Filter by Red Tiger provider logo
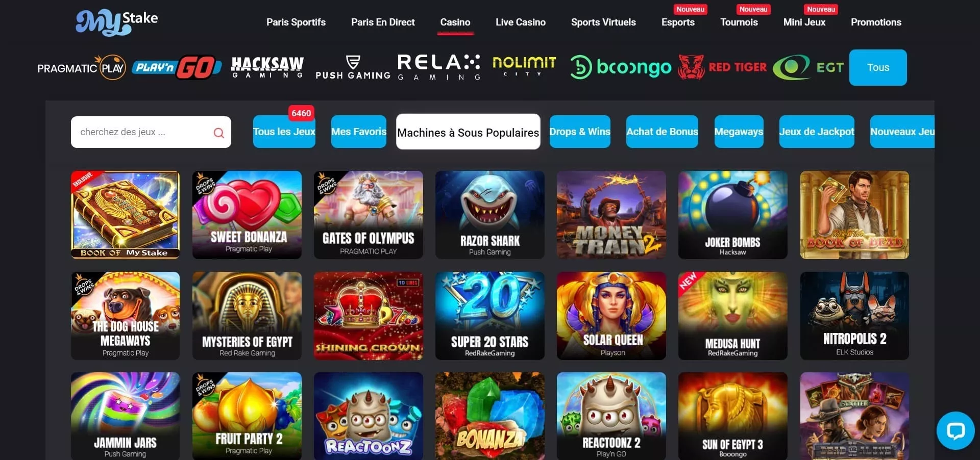The height and width of the screenshot is (460, 980). click(x=722, y=67)
